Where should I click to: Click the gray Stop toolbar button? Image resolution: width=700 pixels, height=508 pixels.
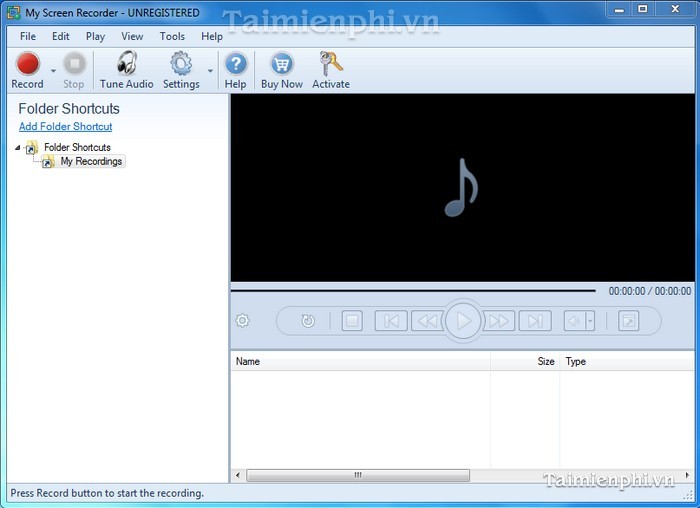click(74, 70)
